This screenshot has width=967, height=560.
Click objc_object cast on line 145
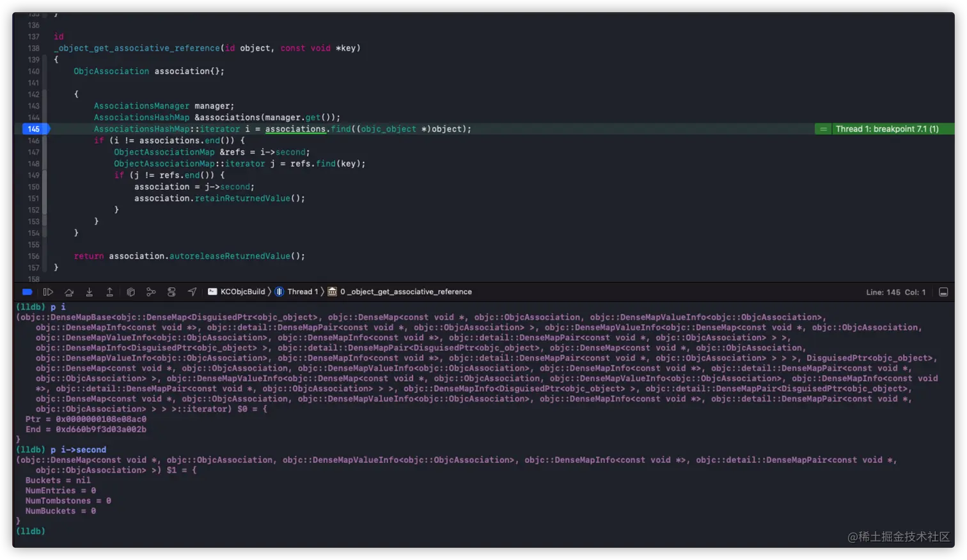[388, 129]
